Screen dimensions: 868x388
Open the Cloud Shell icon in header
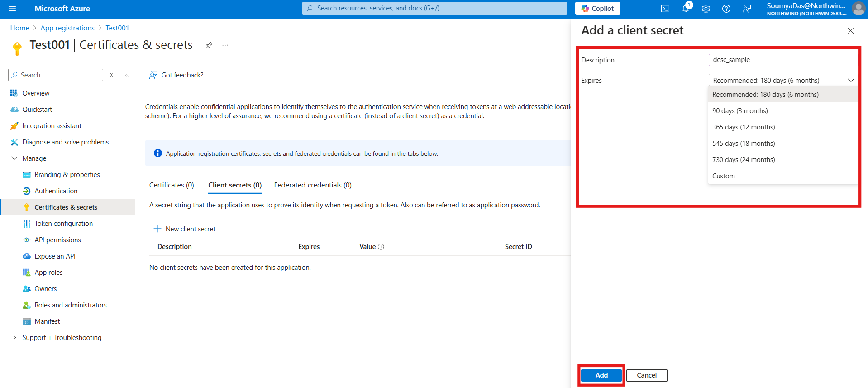point(665,9)
